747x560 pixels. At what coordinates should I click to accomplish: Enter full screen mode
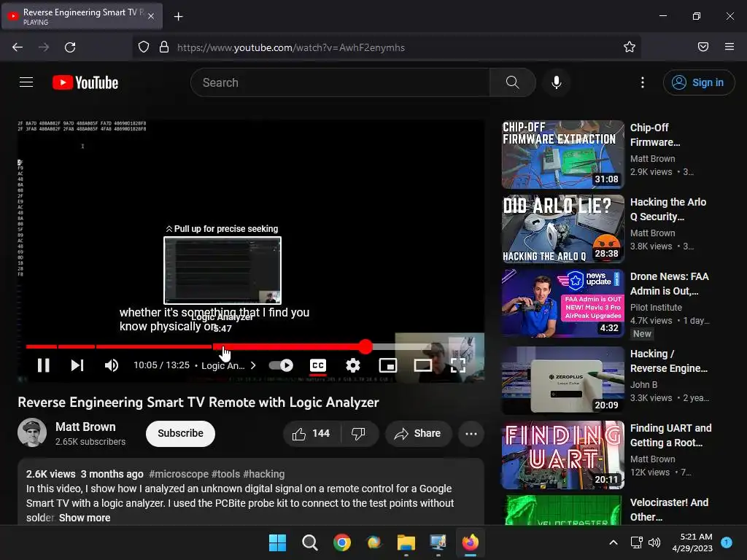[458, 365]
